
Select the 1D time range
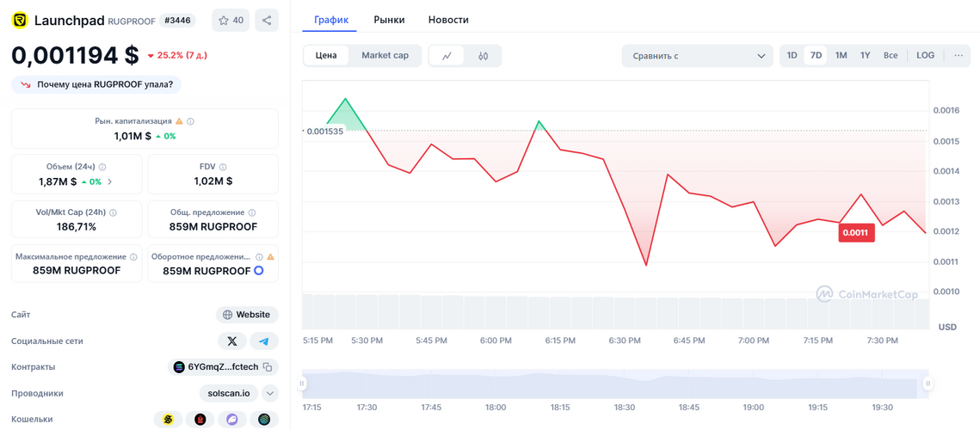click(792, 55)
